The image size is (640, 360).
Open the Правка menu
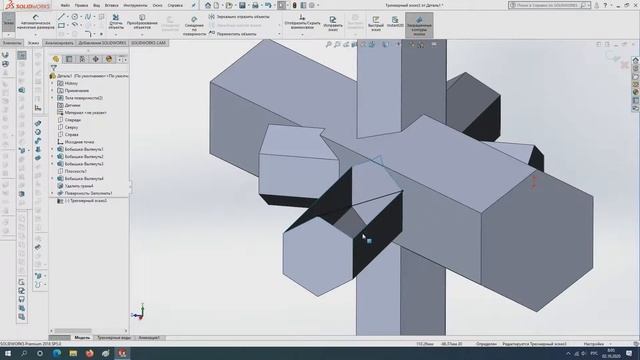[81, 6]
